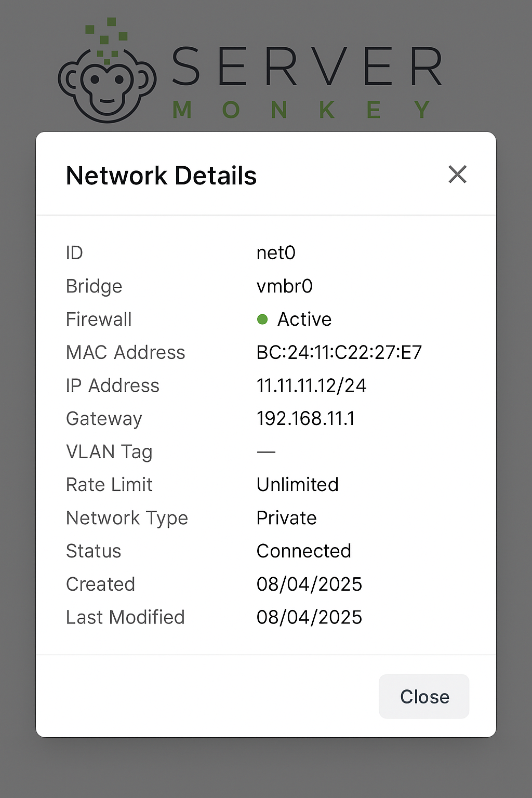This screenshot has height=798, width=532.
Task: Dismiss the dialog with the X icon
Action: click(457, 175)
